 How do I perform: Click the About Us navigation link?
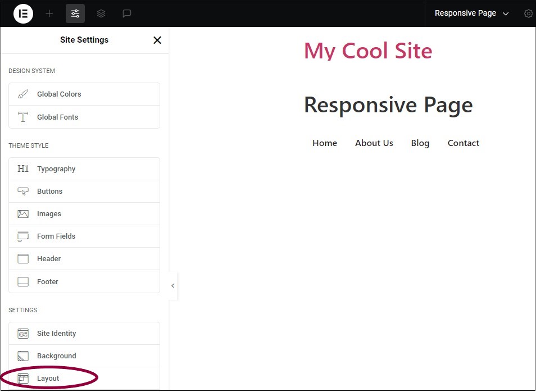[374, 143]
